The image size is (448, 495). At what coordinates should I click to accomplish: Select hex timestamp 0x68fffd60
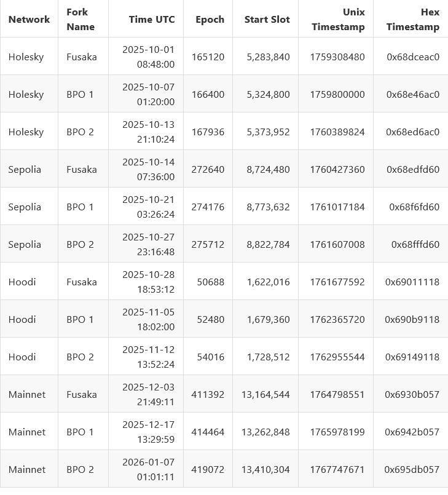tap(415, 244)
